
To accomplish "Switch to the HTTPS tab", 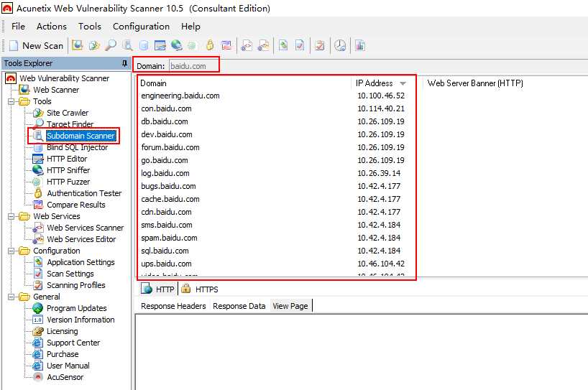I will click(x=200, y=289).
